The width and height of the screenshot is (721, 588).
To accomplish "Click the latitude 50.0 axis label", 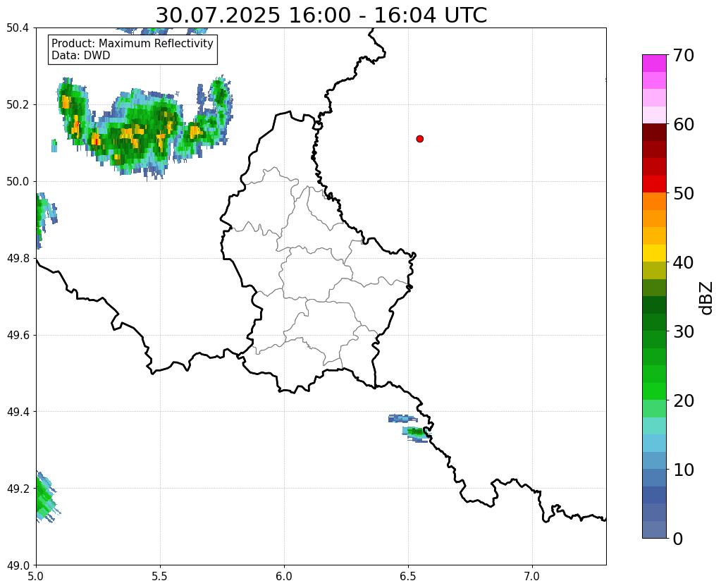I will 18,182.
